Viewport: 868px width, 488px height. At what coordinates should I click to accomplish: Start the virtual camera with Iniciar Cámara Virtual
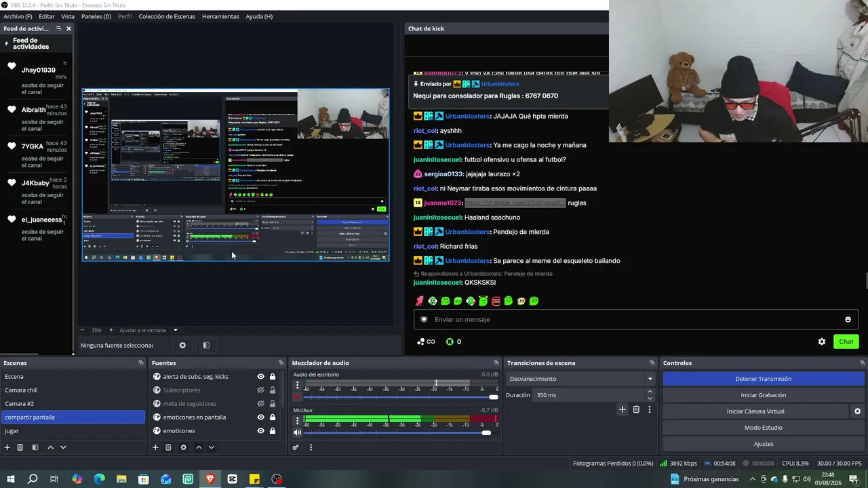[x=755, y=411]
